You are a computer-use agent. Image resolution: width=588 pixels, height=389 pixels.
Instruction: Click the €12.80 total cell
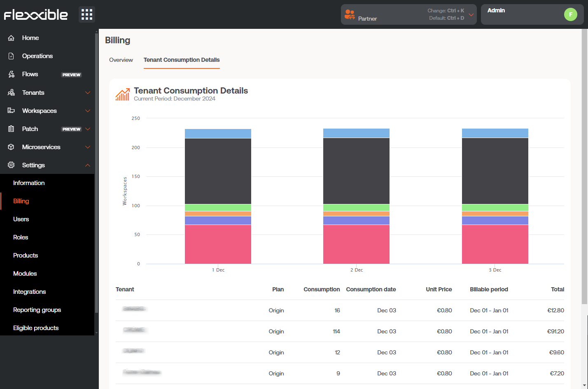[555, 310]
